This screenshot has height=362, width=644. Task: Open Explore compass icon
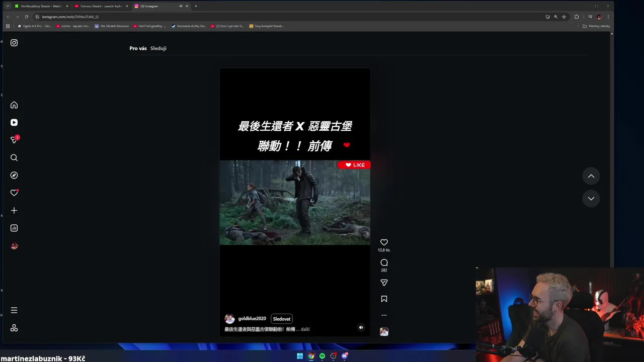click(x=14, y=175)
